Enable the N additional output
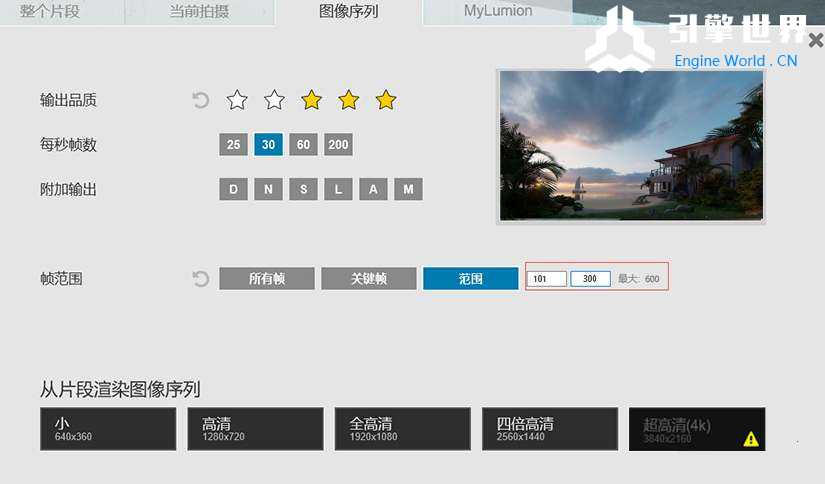Screen dimensions: 825x484 click(x=268, y=189)
